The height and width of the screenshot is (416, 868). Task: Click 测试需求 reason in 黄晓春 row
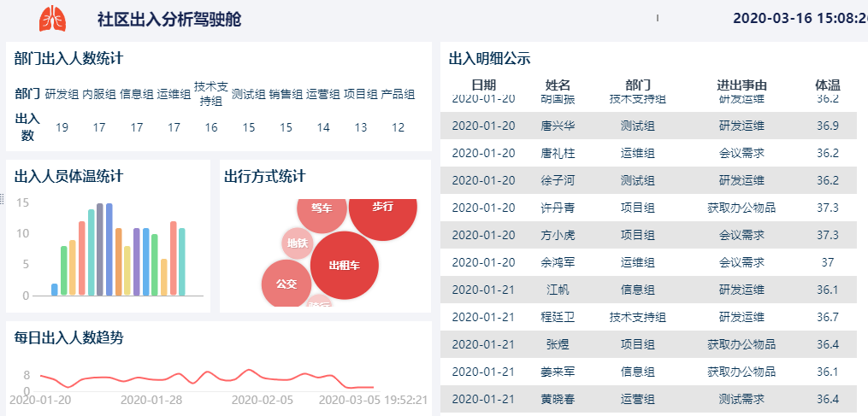click(741, 399)
